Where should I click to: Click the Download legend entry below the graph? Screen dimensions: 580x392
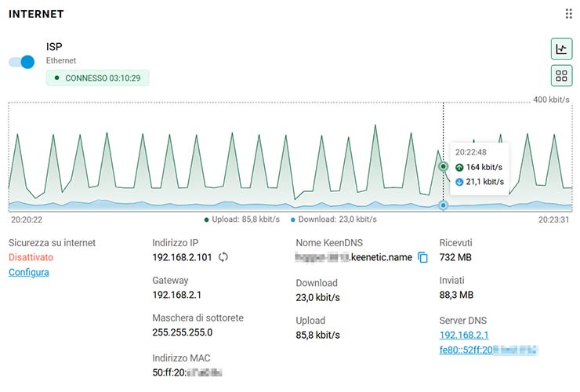click(333, 220)
